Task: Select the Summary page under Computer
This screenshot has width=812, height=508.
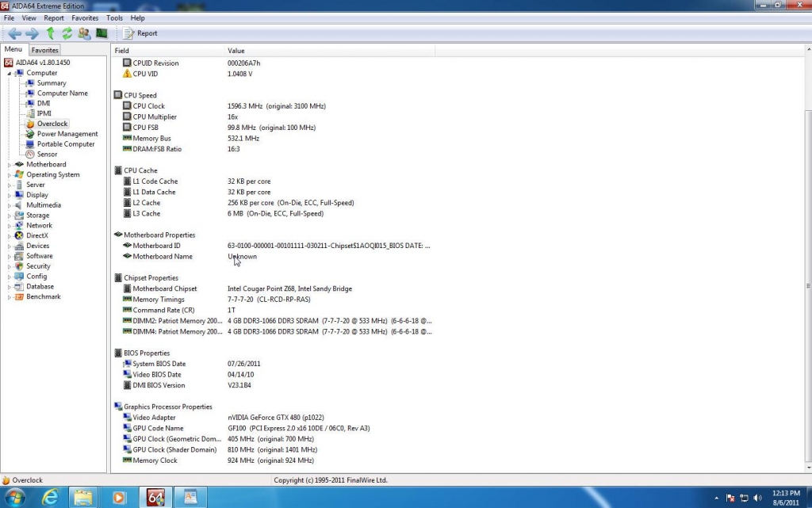Action: pyautogui.click(x=52, y=83)
